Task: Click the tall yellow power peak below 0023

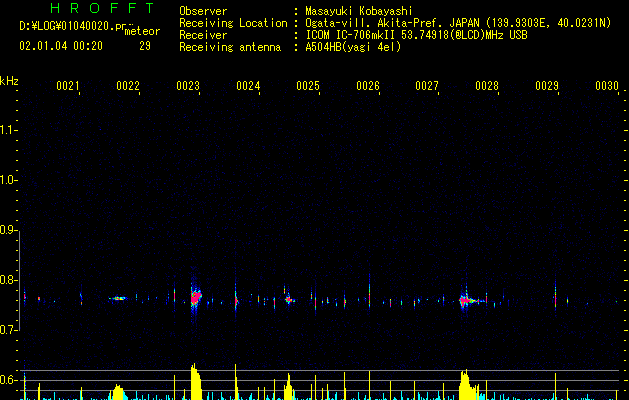Action: point(195,382)
